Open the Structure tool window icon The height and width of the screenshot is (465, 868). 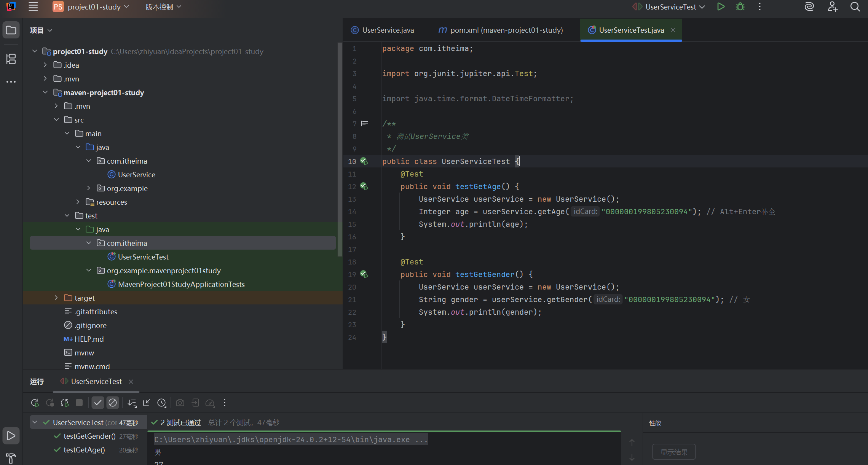click(x=11, y=59)
